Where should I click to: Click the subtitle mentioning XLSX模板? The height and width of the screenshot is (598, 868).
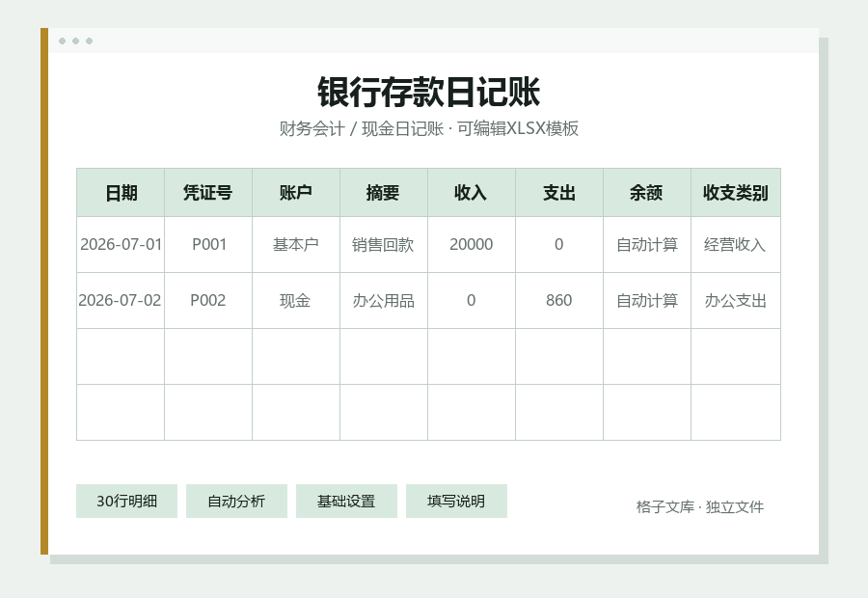click(x=429, y=128)
